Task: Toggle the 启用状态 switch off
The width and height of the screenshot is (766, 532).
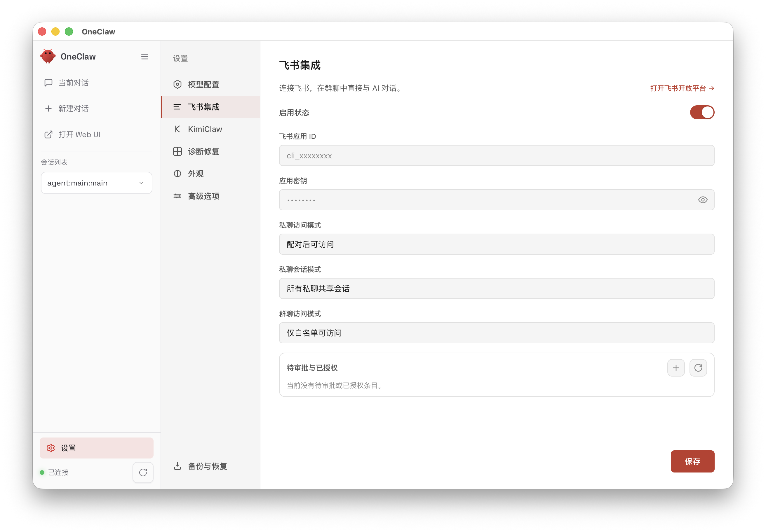Action: [702, 112]
